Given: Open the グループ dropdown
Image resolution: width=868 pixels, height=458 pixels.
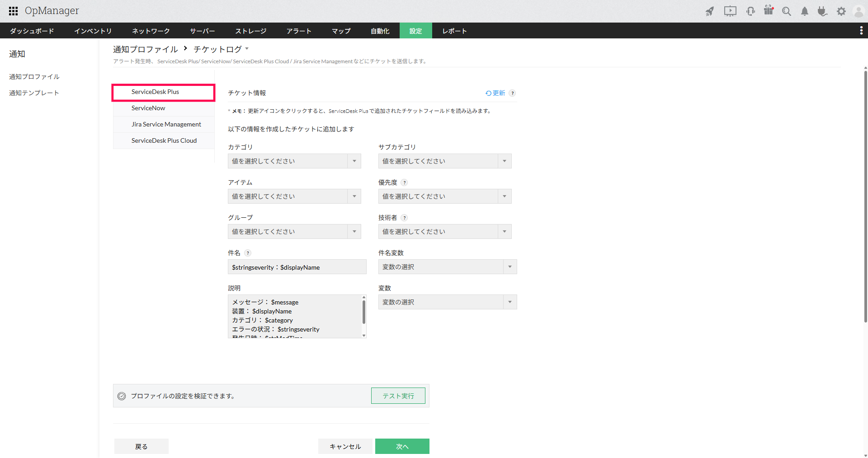Looking at the screenshot, I should pos(294,232).
